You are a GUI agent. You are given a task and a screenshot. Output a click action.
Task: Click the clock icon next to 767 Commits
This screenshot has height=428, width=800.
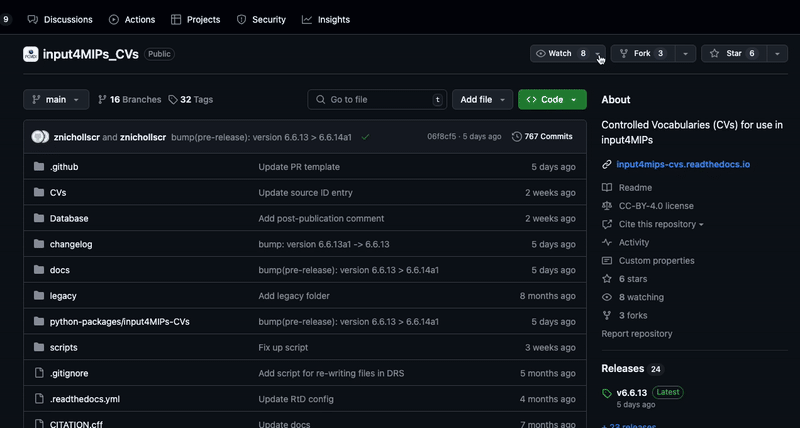(x=517, y=137)
